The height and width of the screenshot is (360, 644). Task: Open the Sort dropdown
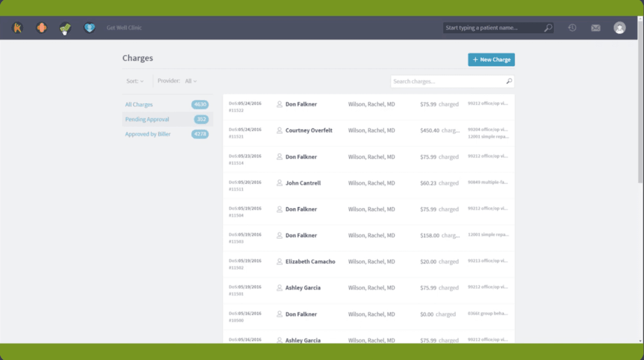[x=135, y=81]
